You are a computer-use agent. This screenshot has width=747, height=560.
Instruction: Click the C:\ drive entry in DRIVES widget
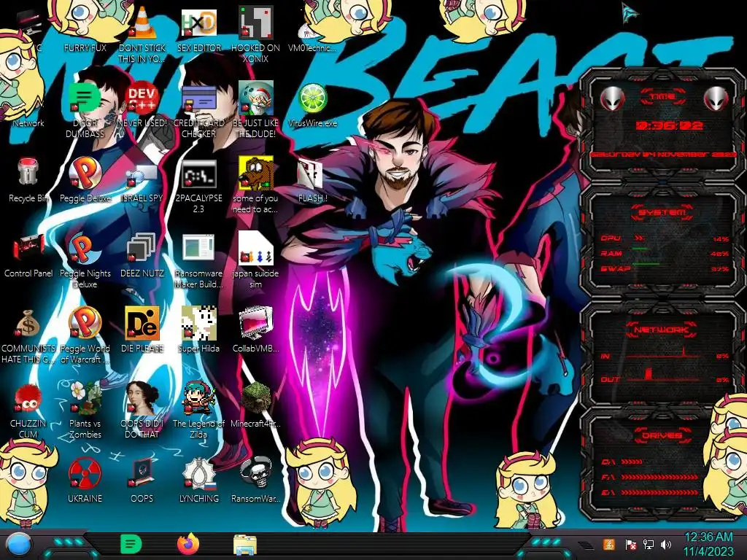tap(622, 462)
